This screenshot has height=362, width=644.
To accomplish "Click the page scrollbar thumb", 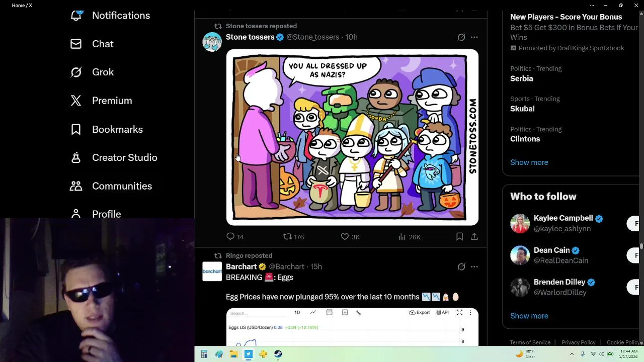I will point(641,246).
